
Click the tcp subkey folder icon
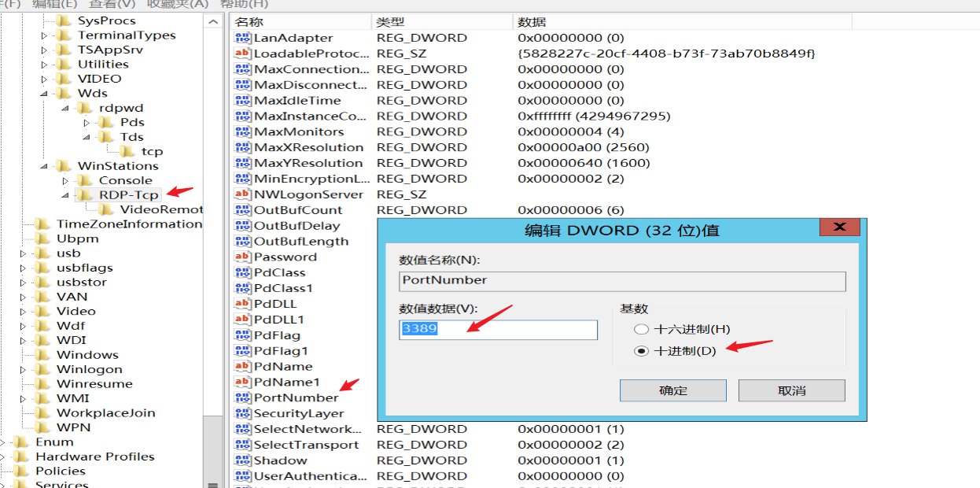(x=128, y=151)
